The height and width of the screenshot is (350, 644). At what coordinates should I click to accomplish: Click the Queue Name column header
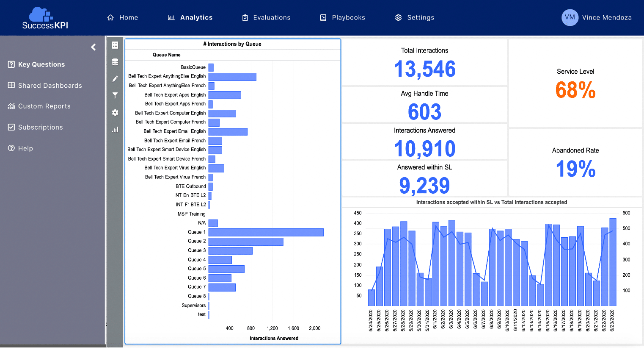point(166,55)
